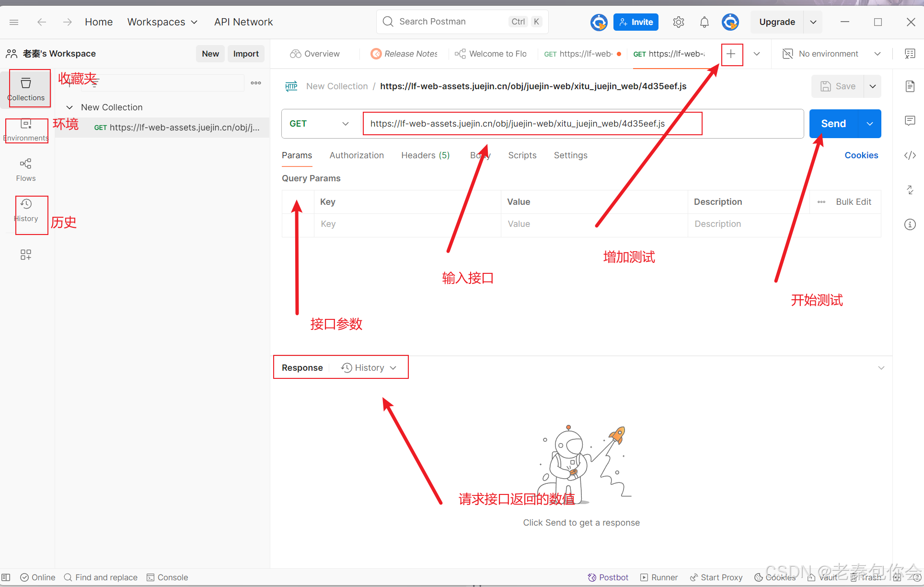The image size is (924, 587).
Task: Toggle sidebar with bottom-left panel icon
Action: (x=6, y=577)
